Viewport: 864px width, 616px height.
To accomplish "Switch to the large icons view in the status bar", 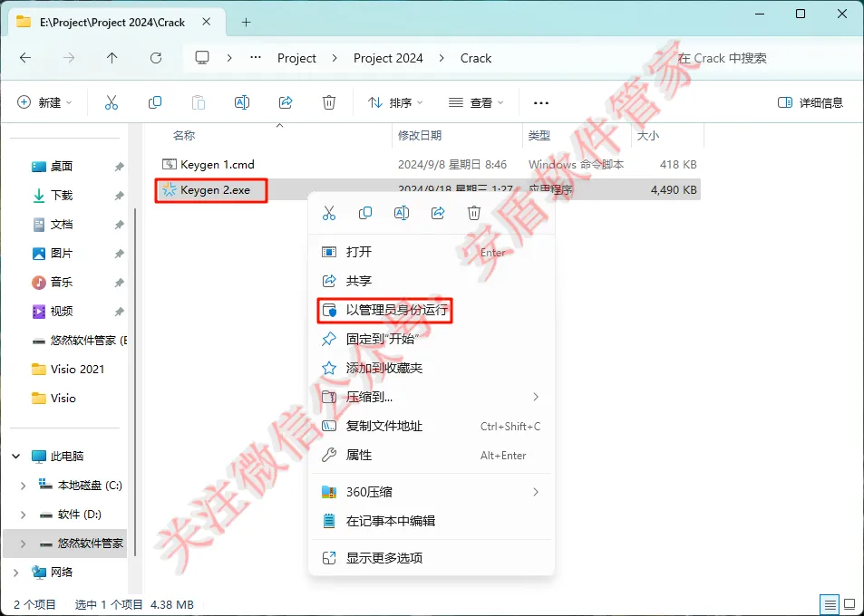I will (849, 604).
